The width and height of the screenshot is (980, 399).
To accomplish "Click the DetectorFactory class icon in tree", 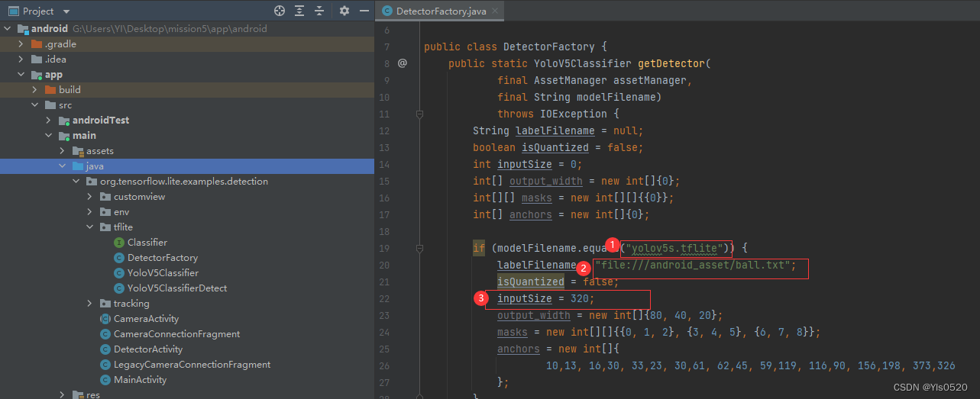I will click(x=119, y=258).
